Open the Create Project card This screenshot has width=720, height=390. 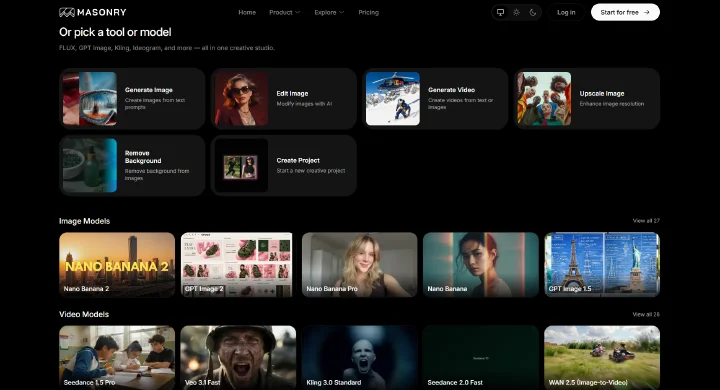(283, 165)
